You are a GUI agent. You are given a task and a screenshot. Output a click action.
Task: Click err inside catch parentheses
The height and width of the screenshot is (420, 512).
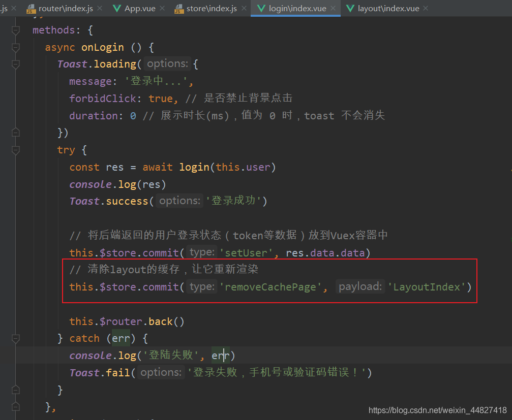121,338
